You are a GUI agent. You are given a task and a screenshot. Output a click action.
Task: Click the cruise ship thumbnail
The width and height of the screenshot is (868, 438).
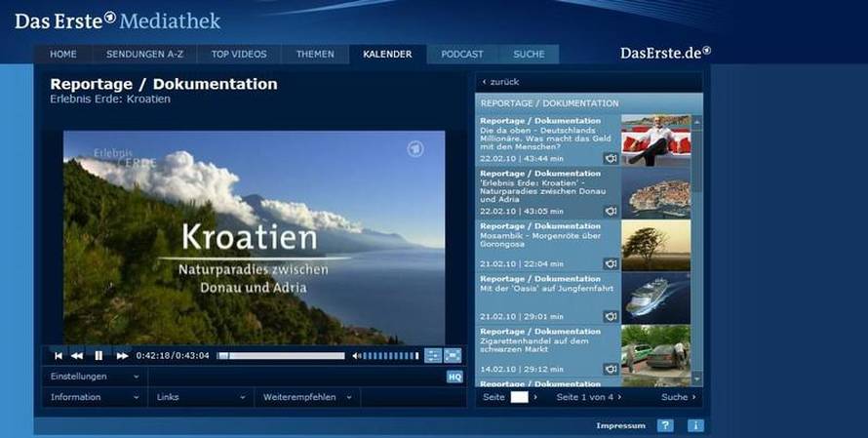point(656,298)
